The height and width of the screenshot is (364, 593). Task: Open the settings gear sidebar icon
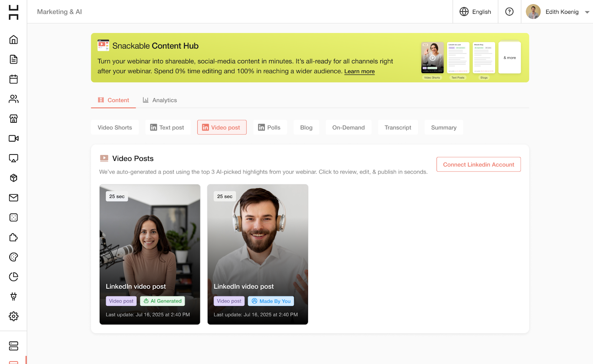[x=13, y=316]
